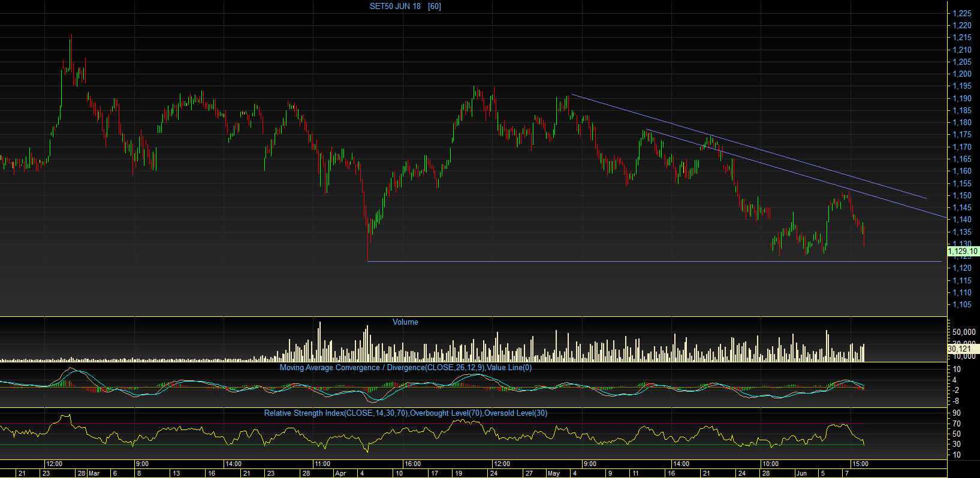This screenshot has height=478, width=980.
Task: Click the "Mar" month label on date axis
Action: [x=94, y=473]
